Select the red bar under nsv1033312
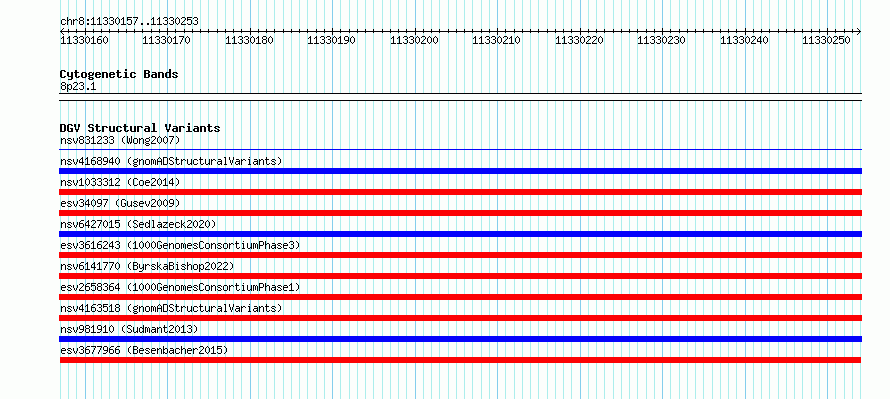The height and width of the screenshot is (399, 890). coord(460,192)
